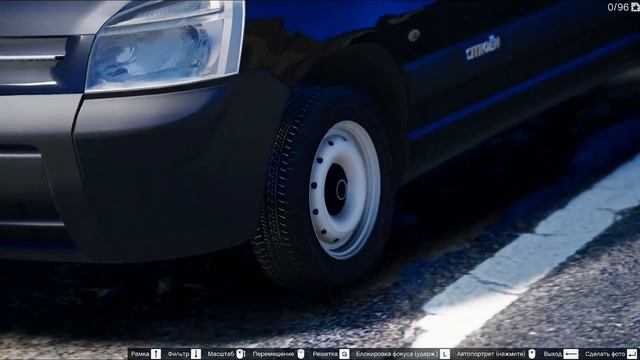Click Блокировка фокуса (удерж.) label
The width and height of the screenshot is (640, 360).
397,354
